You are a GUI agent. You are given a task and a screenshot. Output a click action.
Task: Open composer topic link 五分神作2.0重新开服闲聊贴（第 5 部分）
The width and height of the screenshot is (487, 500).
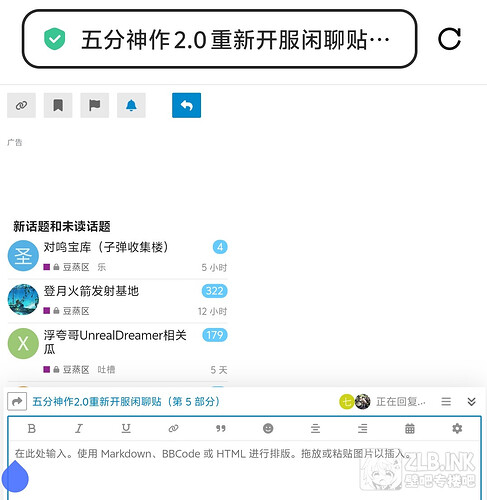pyautogui.click(x=126, y=401)
